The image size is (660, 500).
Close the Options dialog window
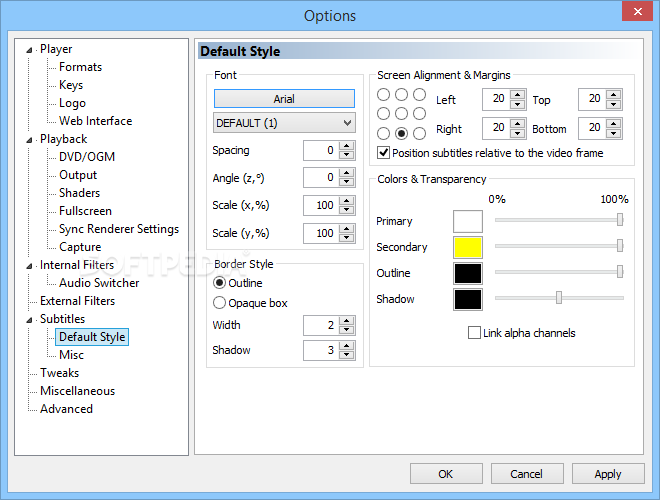pyautogui.click(x=637, y=11)
